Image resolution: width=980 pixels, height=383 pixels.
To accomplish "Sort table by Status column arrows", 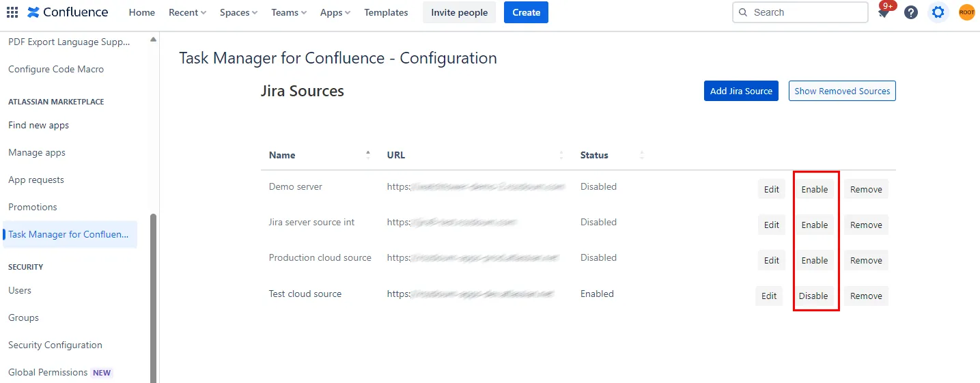I will [642, 155].
